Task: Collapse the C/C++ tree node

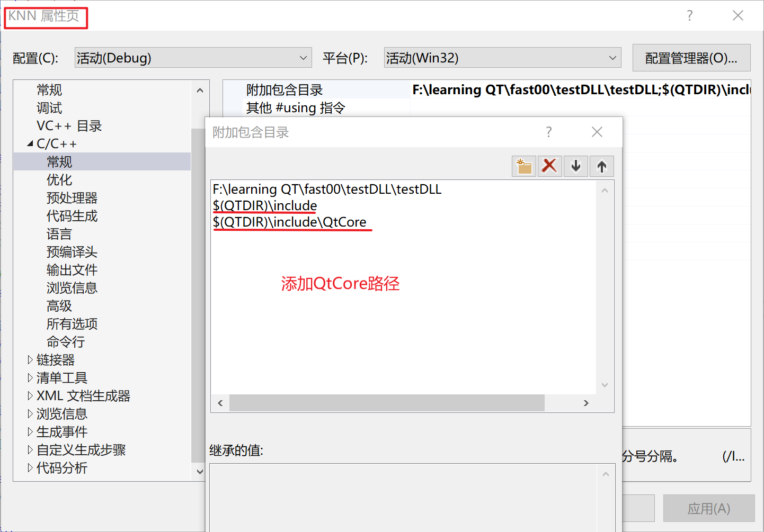Action: [30, 143]
